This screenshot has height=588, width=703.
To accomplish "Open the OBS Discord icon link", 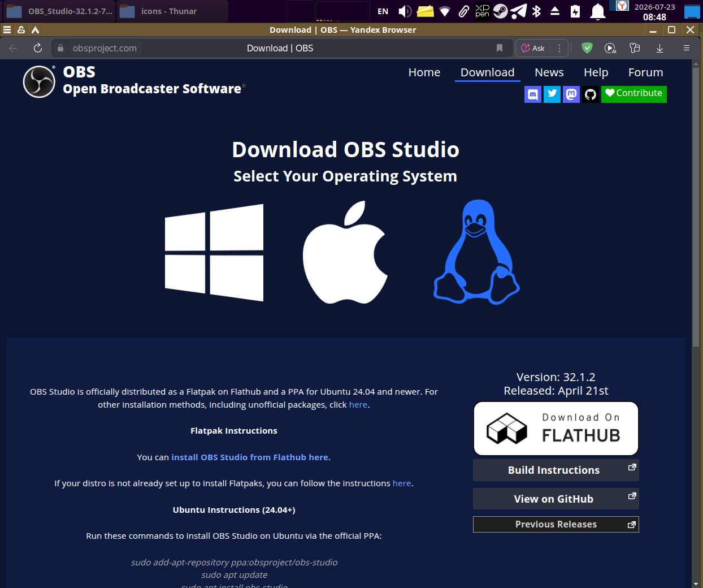I will pyautogui.click(x=533, y=94).
